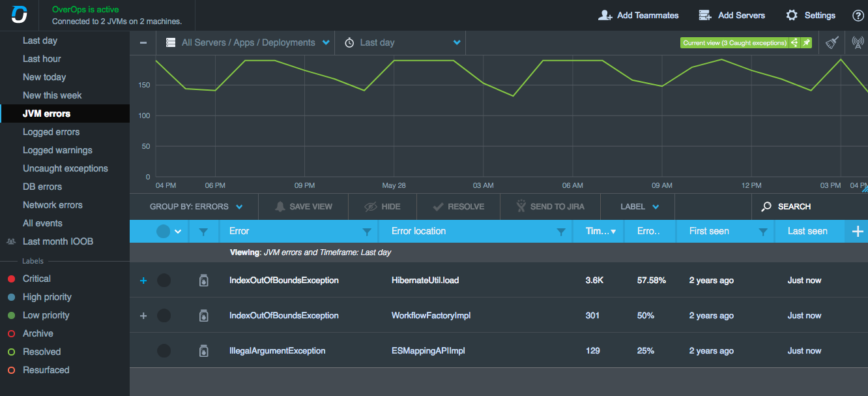Screen dimensions: 868x396
Task: Open the Last day timeframe dropdown
Action: (x=400, y=42)
